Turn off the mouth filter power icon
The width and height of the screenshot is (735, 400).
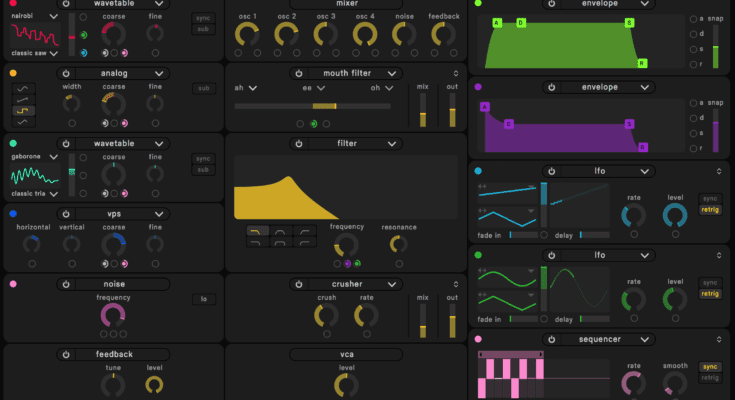[x=300, y=73]
